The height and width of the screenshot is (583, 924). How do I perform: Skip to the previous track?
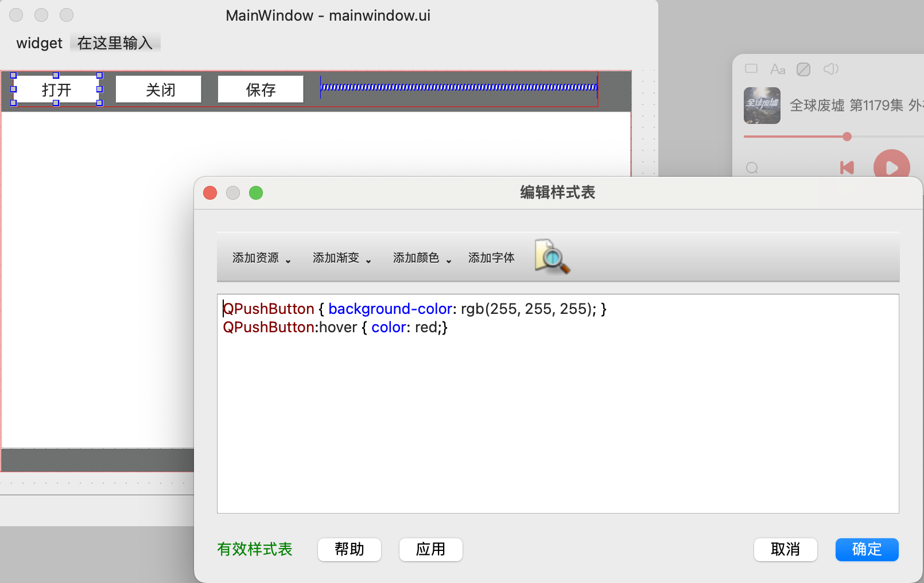click(847, 168)
